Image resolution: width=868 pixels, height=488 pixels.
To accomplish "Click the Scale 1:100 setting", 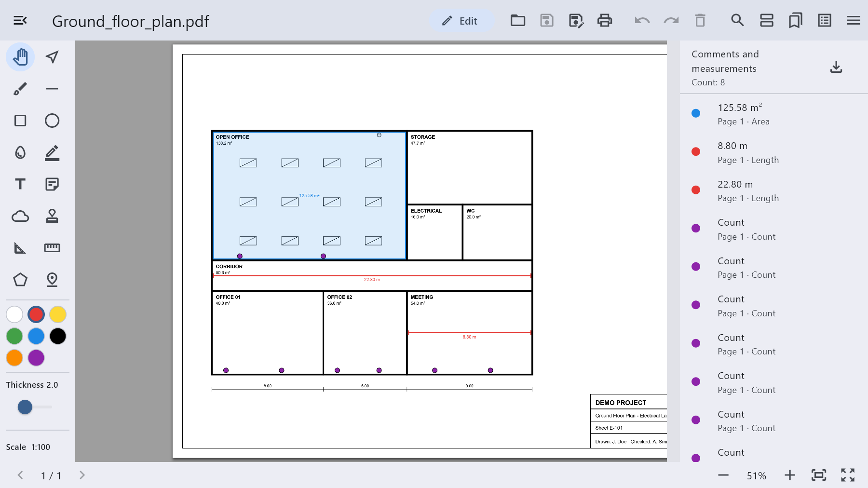I will click(28, 447).
